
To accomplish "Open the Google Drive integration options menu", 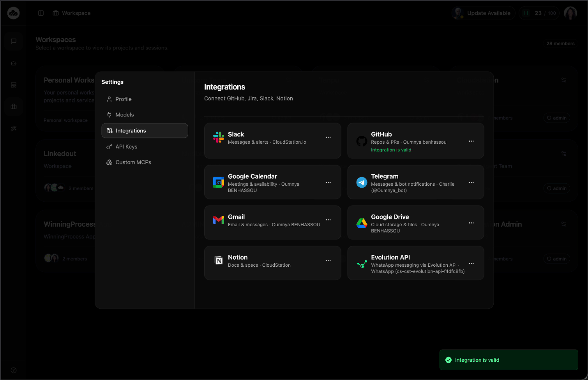I will click(471, 223).
